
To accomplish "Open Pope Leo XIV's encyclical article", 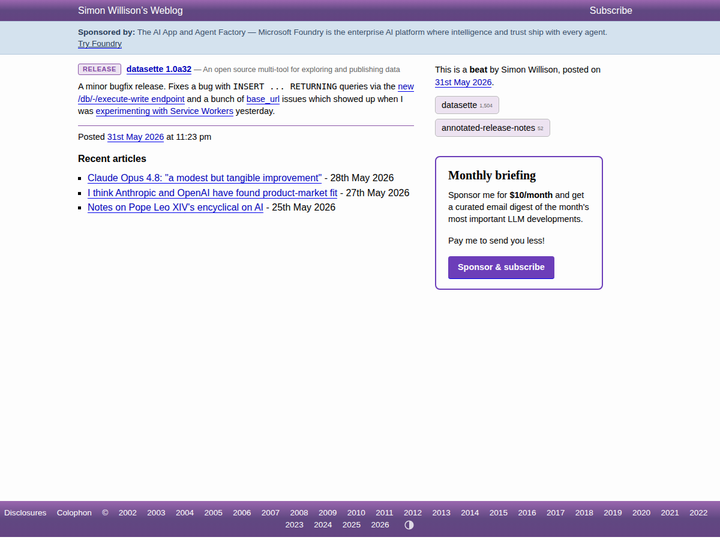I will tap(175, 207).
